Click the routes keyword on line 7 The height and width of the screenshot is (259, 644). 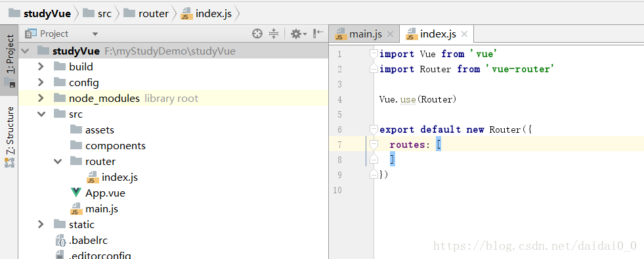(408, 145)
